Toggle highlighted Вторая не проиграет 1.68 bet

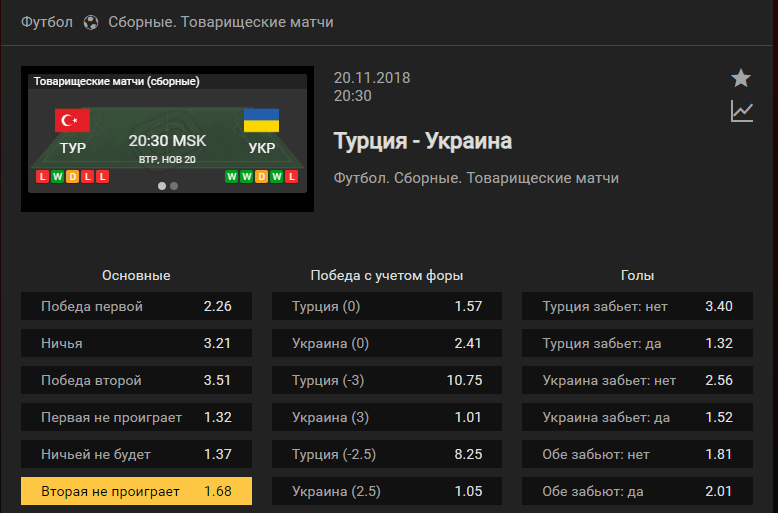point(136,491)
